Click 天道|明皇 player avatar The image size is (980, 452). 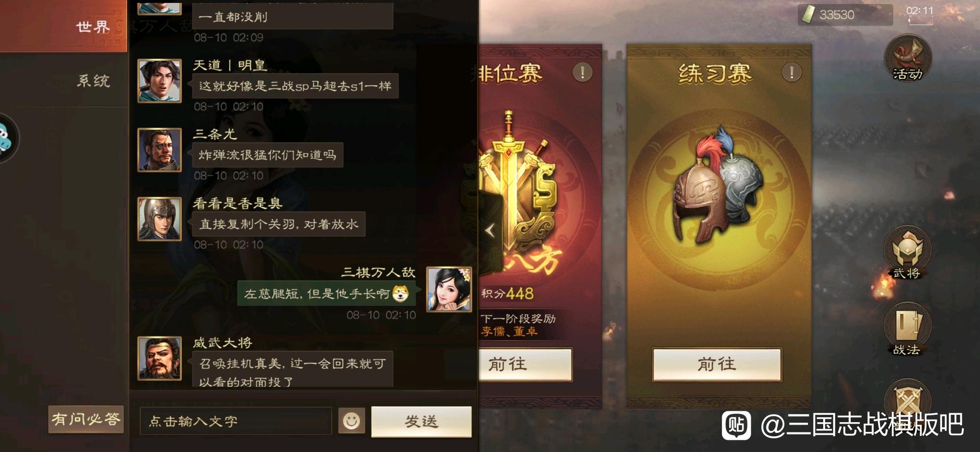tap(159, 81)
